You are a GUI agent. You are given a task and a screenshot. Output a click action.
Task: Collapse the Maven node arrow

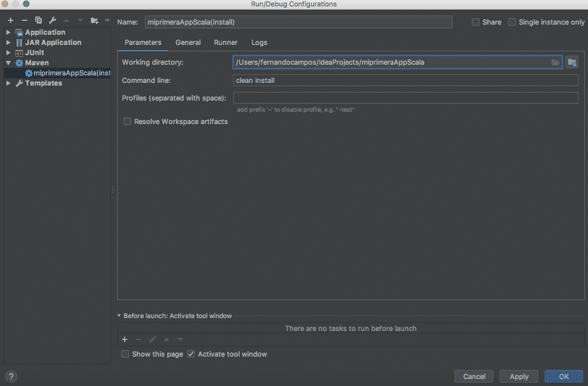point(8,63)
